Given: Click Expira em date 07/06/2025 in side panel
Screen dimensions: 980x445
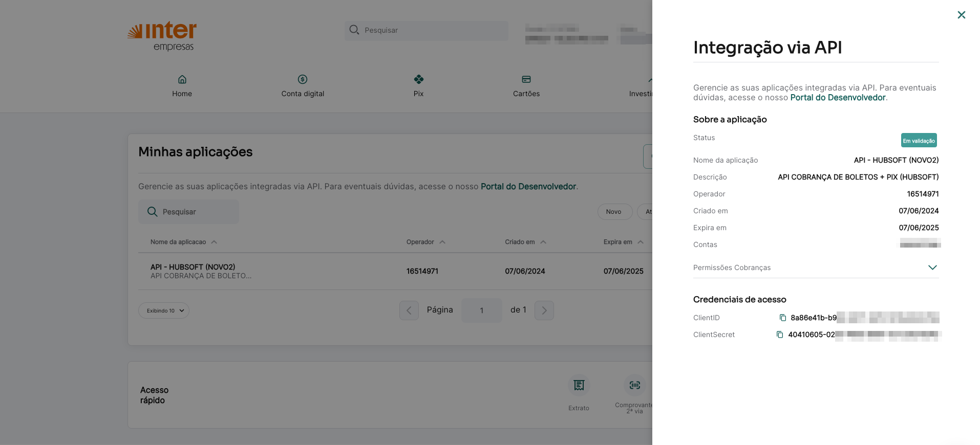Looking at the screenshot, I should [919, 228].
